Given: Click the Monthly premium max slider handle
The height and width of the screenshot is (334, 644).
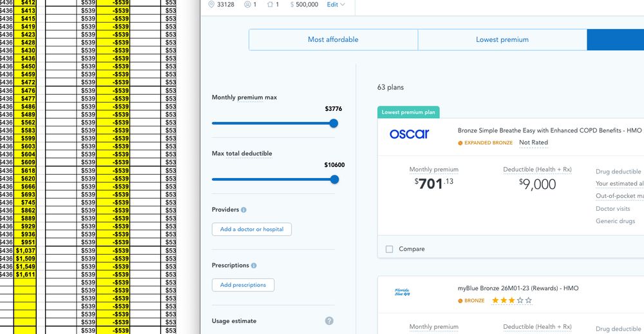Looking at the screenshot, I should 334,123.
